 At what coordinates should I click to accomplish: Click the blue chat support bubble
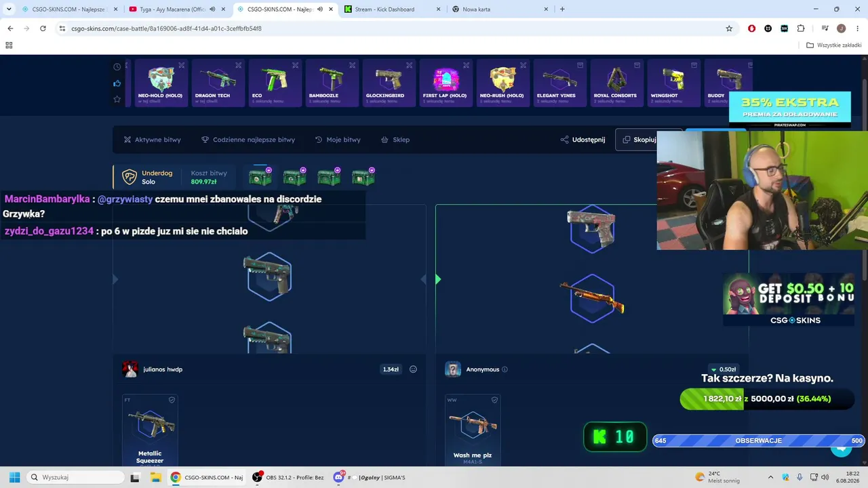[x=842, y=448]
